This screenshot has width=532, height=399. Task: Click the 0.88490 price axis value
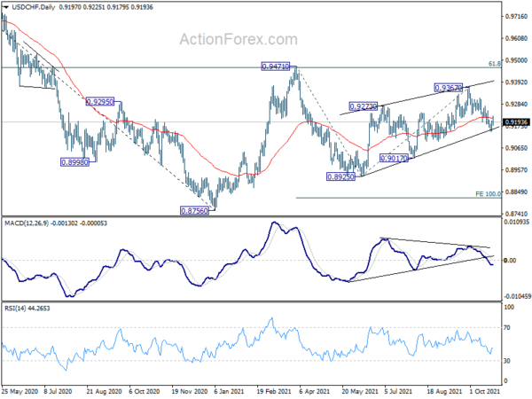516,192
